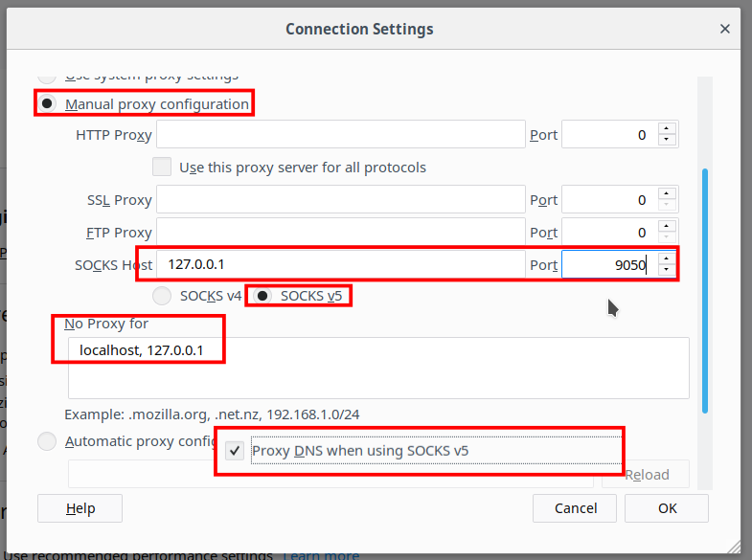Click the automatic proxy configuration URL field
Viewport: 752px width, 560px height.
[x=330, y=474]
